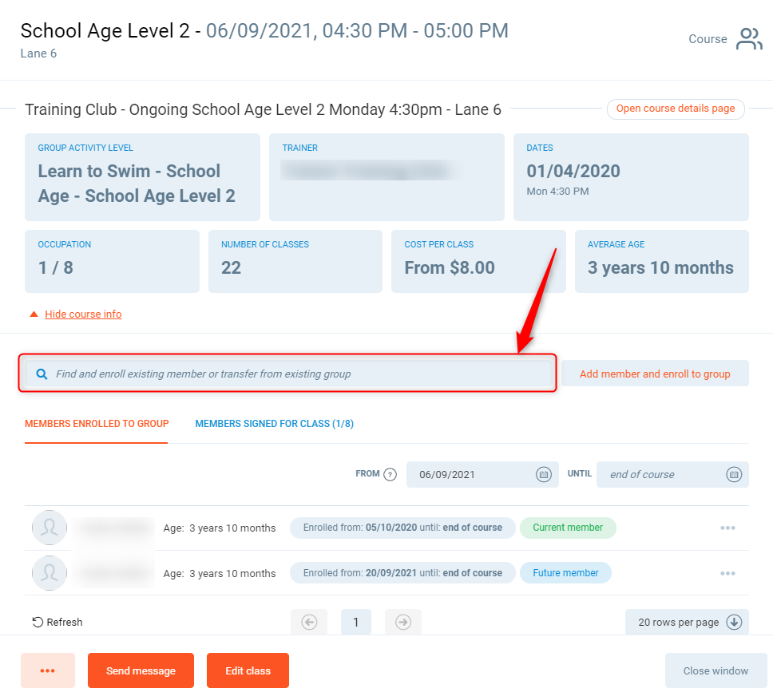Image resolution: width=773 pixels, height=700 pixels.
Task: Open options menu for the current member
Action: (x=727, y=528)
